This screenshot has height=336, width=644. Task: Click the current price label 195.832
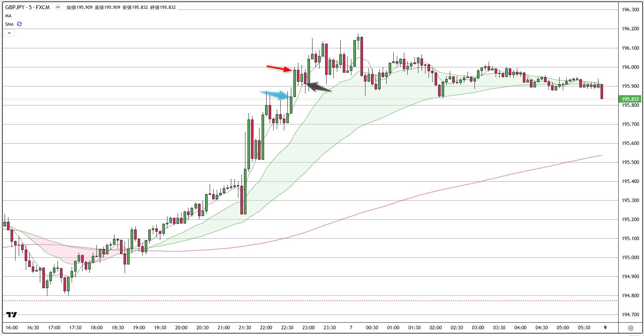631,99
